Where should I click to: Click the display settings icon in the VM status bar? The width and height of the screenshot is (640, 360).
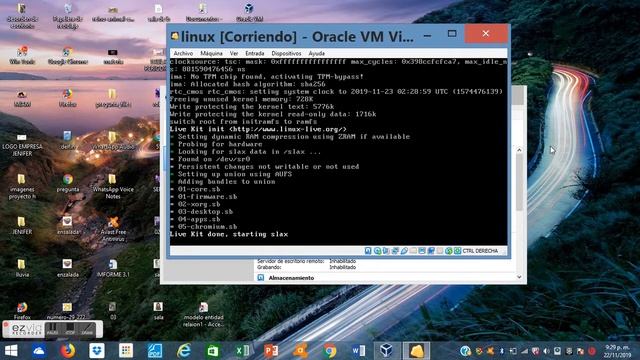[422, 251]
